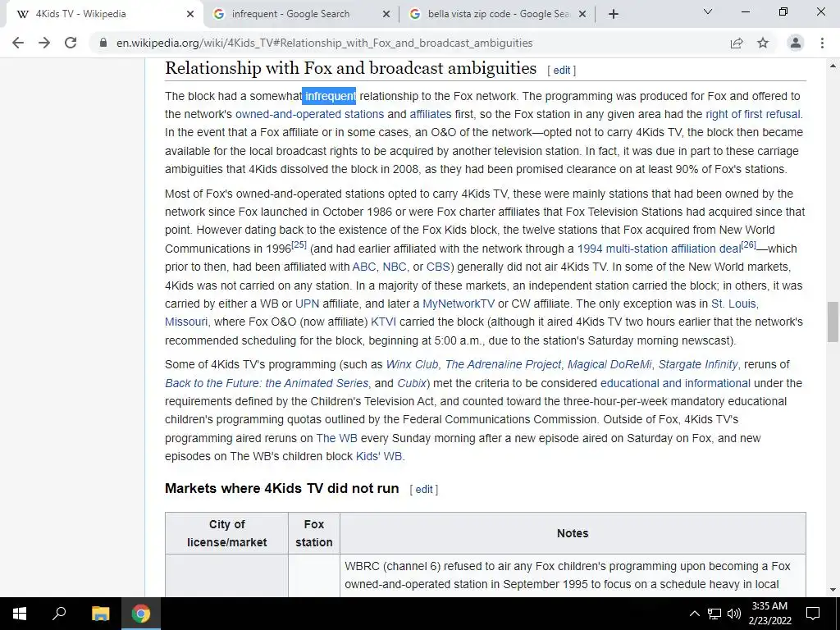This screenshot has height=630, width=840.
Task: Open the 1994 multi-station affiliation deal link
Action: coord(659,249)
